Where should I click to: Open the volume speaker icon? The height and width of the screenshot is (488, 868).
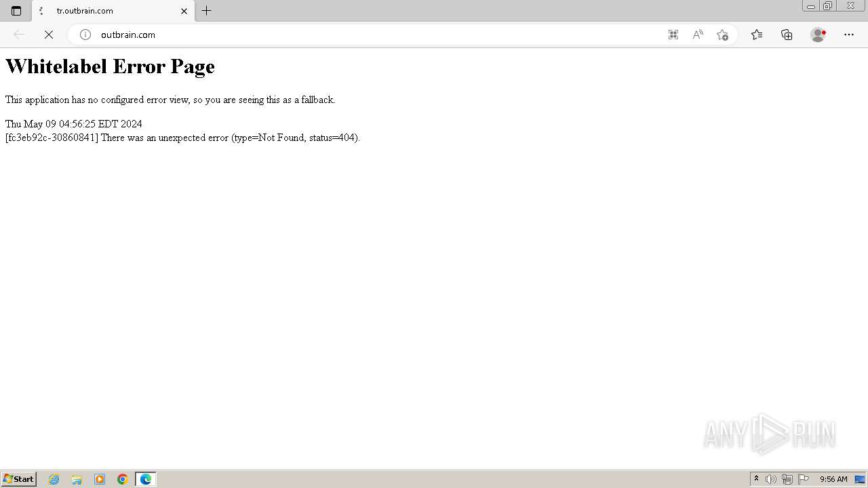[x=770, y=479]
